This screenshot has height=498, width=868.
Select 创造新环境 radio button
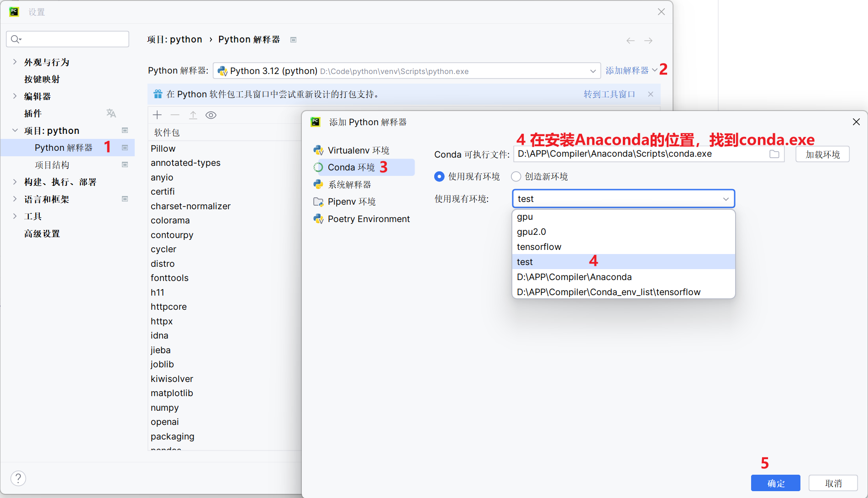click(x=516, y=176)
